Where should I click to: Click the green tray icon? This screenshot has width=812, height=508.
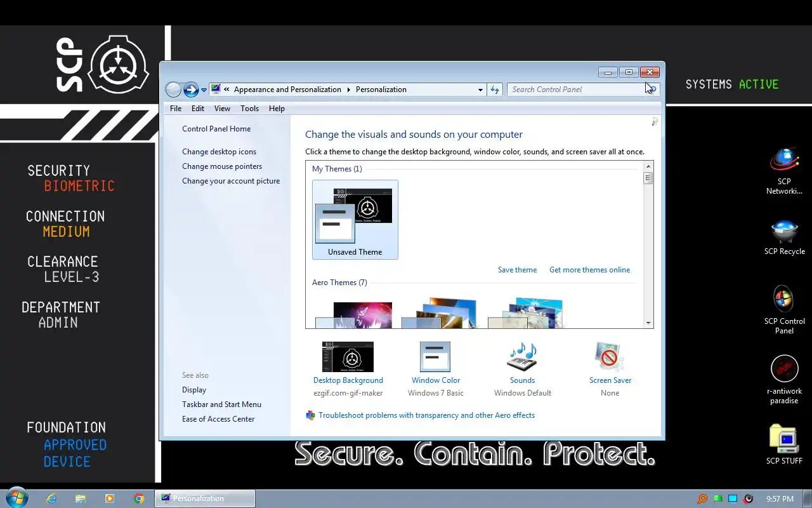(717, 499)
